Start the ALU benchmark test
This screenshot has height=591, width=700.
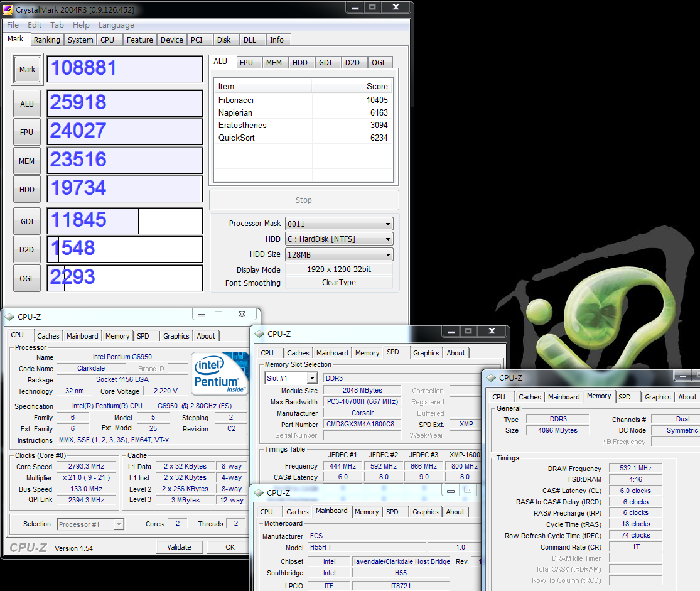click(27, 104)
